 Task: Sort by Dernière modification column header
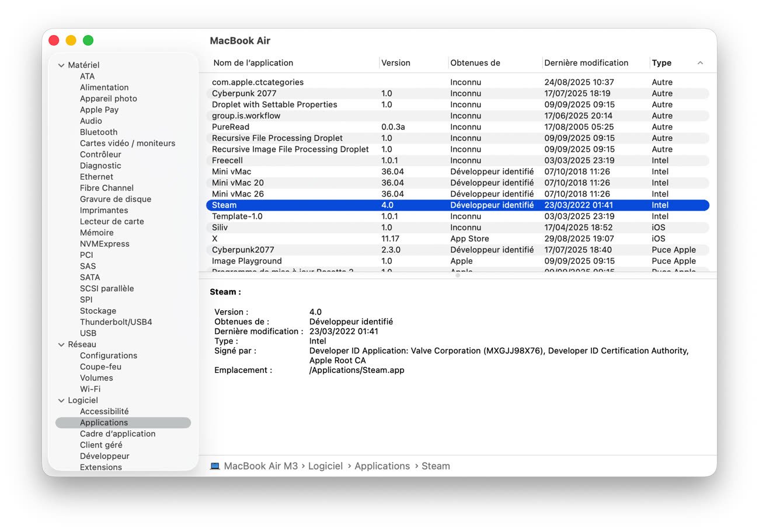tap(586, 63)
